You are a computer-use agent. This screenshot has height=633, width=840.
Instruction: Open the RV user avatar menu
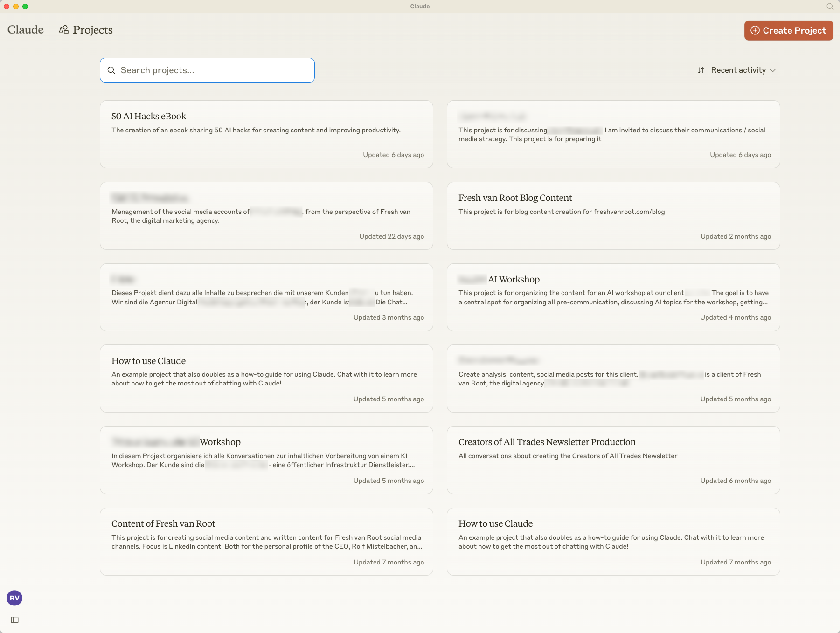(x=14, y=598)
